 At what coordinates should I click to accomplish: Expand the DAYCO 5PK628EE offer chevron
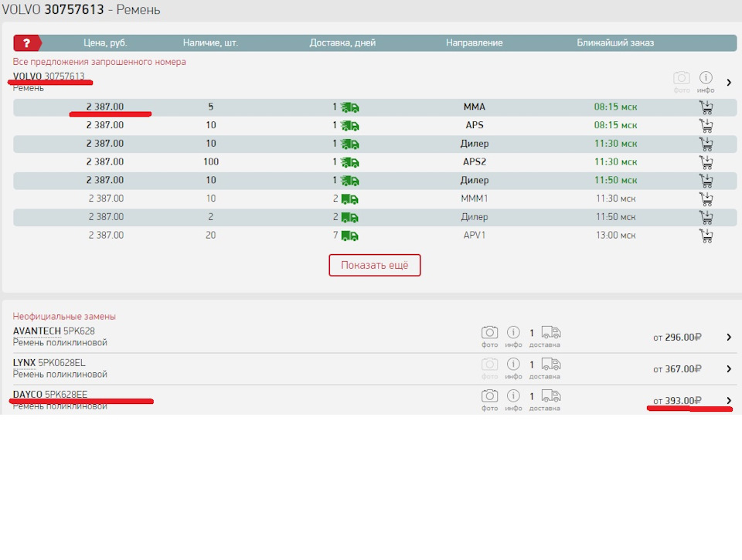(x=728, y=400)
